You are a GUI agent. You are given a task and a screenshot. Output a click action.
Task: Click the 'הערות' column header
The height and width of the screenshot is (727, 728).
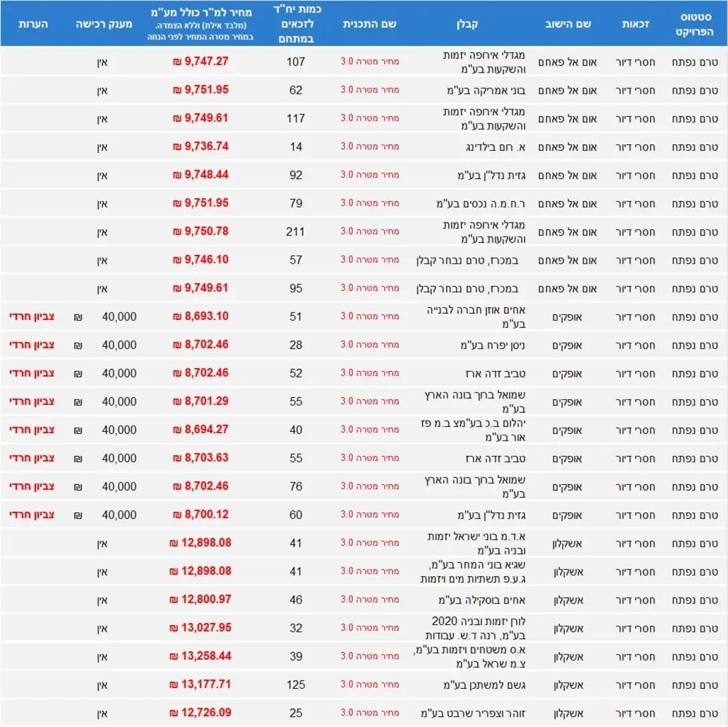pos(32,23)
